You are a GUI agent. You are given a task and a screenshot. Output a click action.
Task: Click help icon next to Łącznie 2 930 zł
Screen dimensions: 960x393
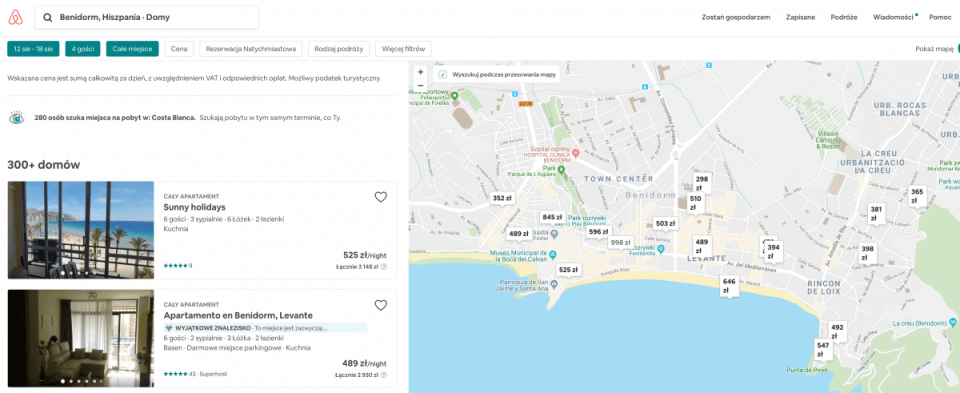384,375
